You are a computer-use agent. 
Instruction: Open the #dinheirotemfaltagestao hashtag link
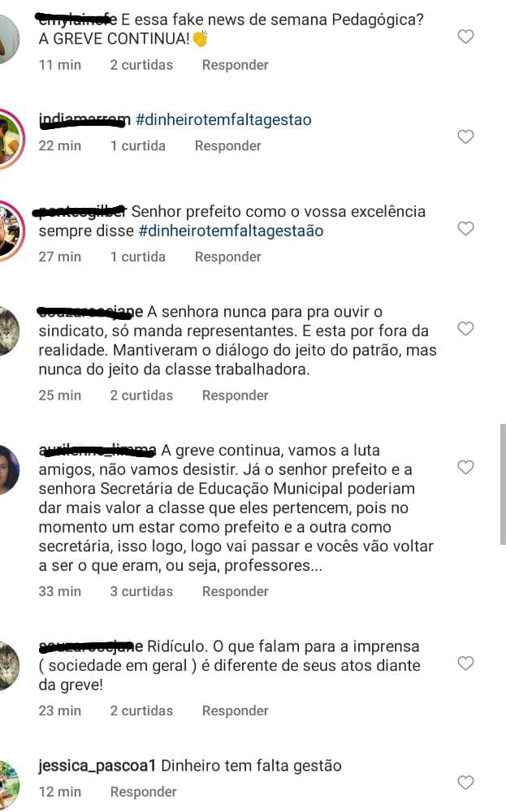click(x=223, y=119)
